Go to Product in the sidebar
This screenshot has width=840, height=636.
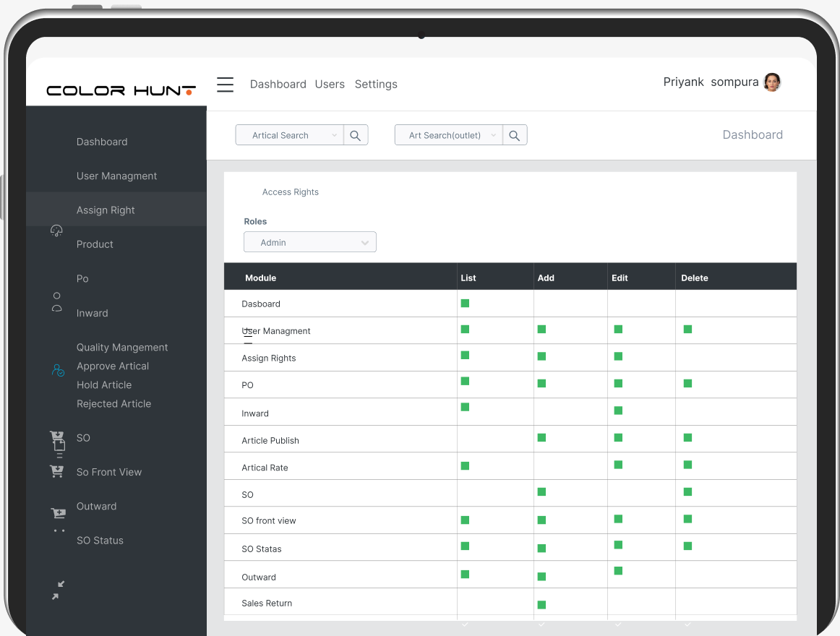click(95, 244)
